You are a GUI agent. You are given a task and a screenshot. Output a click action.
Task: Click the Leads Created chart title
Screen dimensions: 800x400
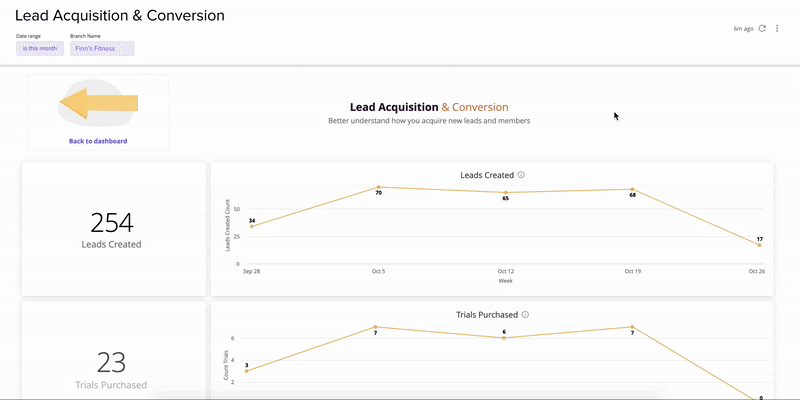[487, 175]
